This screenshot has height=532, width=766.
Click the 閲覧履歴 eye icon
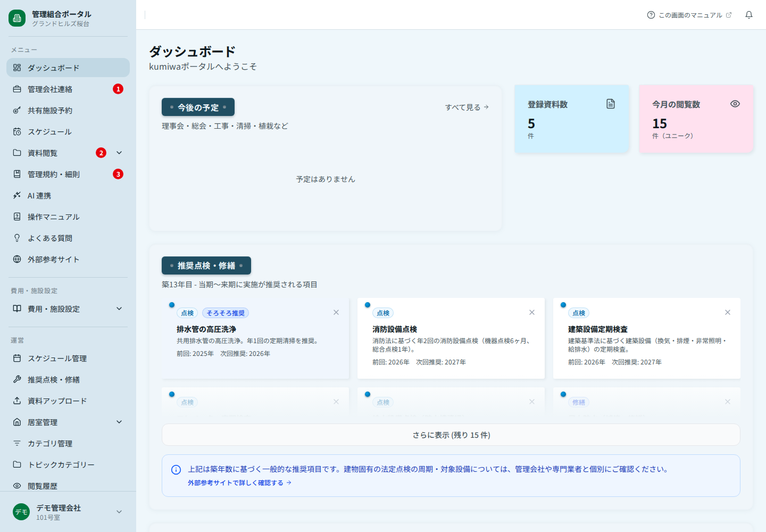click(17, 486)
